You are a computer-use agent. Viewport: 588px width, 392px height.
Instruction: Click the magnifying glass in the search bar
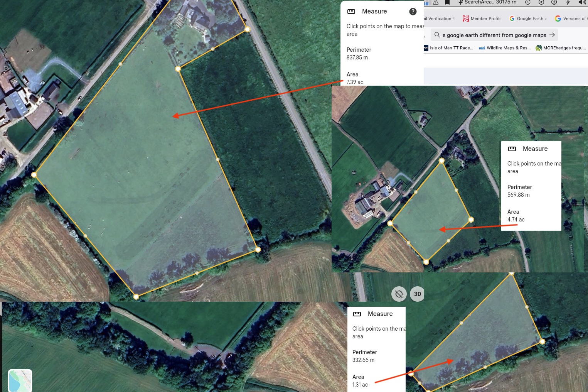pos(437,35)
